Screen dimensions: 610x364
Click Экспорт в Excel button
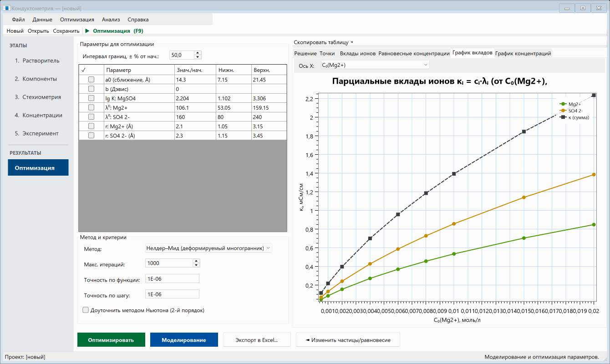point(257,340)
